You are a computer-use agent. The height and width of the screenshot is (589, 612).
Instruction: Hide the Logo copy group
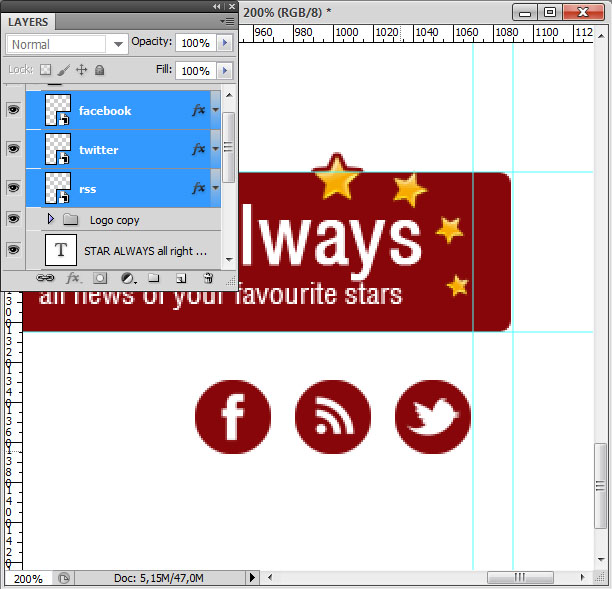pyautogui.click(x=14, y=219)
